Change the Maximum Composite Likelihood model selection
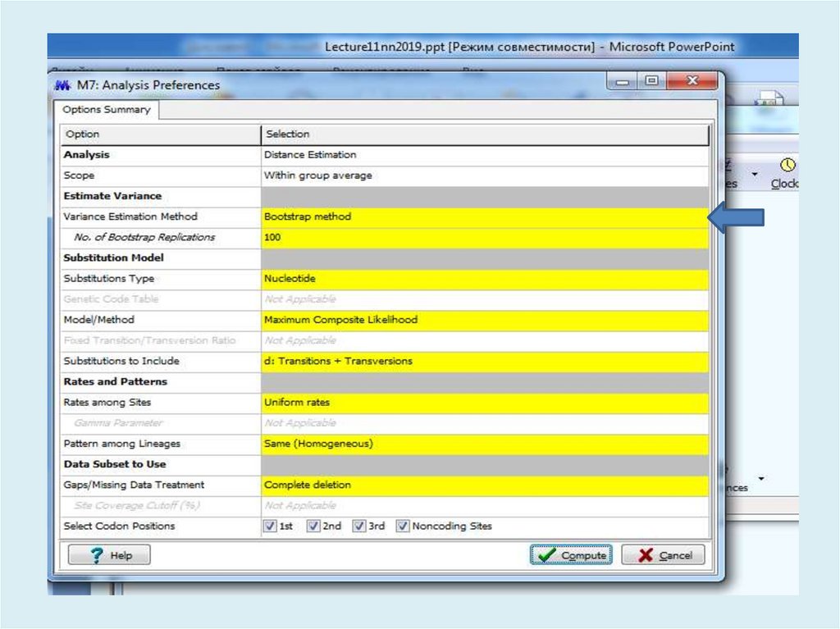 [x=484, y=320]
